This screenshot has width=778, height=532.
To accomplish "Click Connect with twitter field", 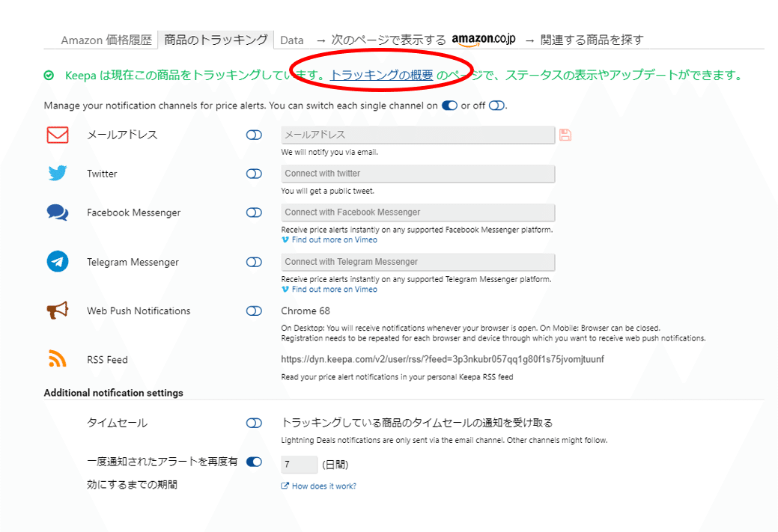I will pyautogui.click(x=418, y=174).
